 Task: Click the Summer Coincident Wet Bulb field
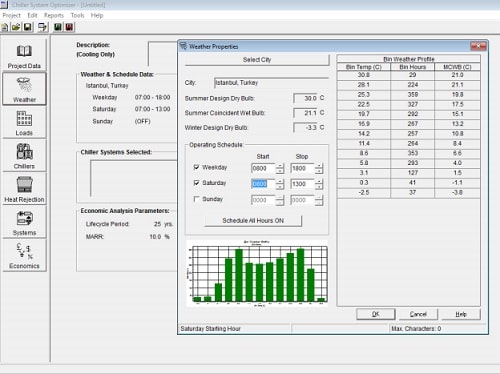[305, 113]
